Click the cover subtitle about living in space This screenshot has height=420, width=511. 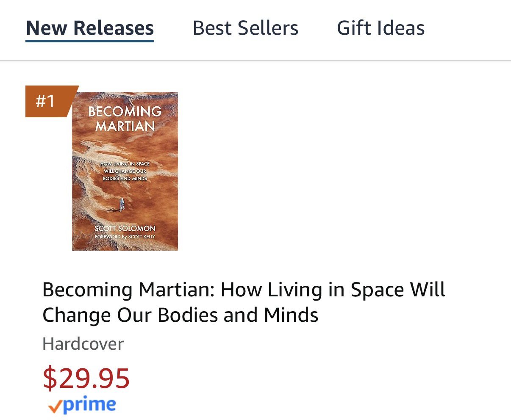(125, 171)
